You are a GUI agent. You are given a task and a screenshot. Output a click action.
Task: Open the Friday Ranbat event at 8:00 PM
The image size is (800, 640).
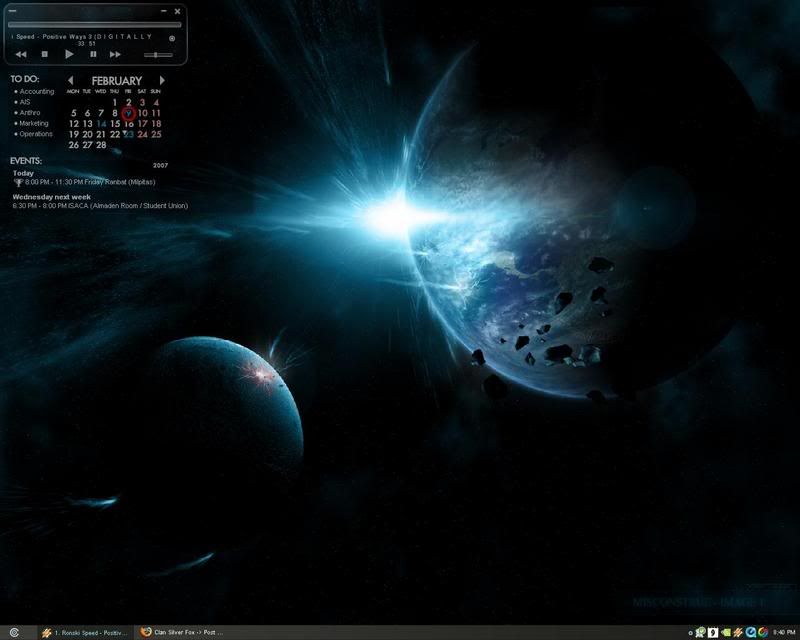click(x=90, y=182)
